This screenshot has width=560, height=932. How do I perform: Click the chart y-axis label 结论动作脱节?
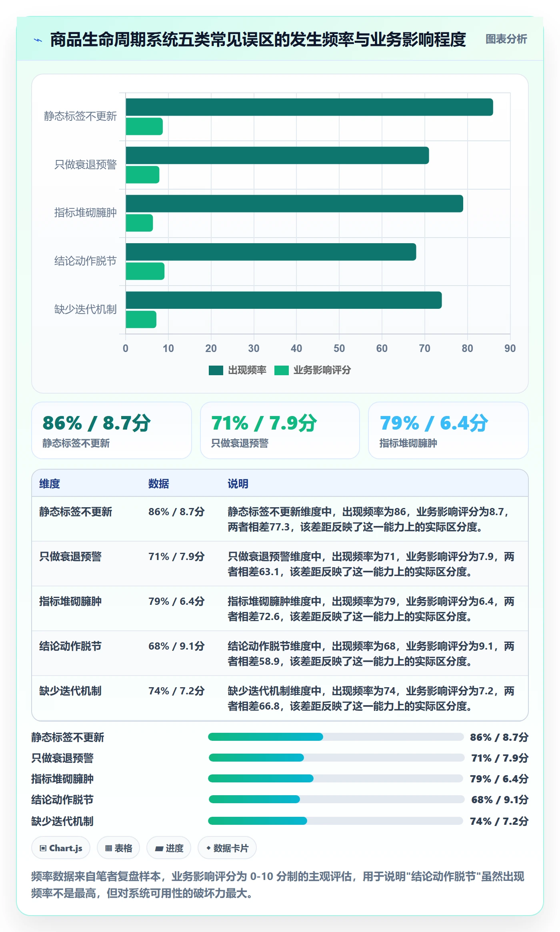85,261
